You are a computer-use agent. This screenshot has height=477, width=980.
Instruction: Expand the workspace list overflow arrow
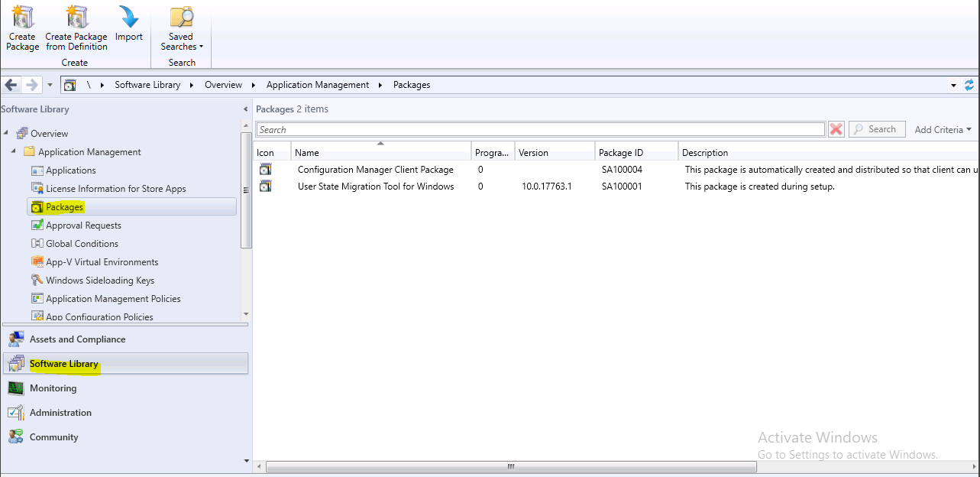click(246, 461)
